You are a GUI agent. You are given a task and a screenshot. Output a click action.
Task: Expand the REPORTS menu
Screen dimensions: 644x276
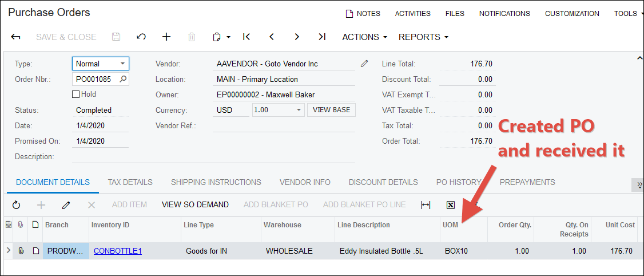click(x=423, y=37)
